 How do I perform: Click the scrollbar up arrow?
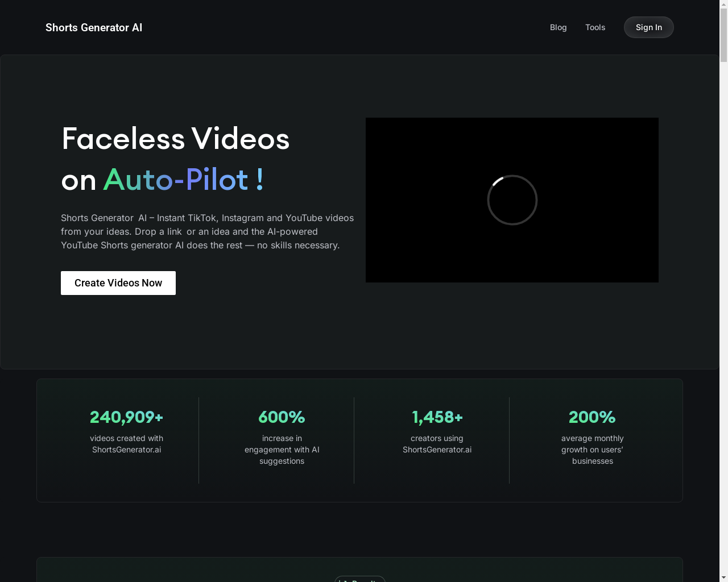[723, 5]
